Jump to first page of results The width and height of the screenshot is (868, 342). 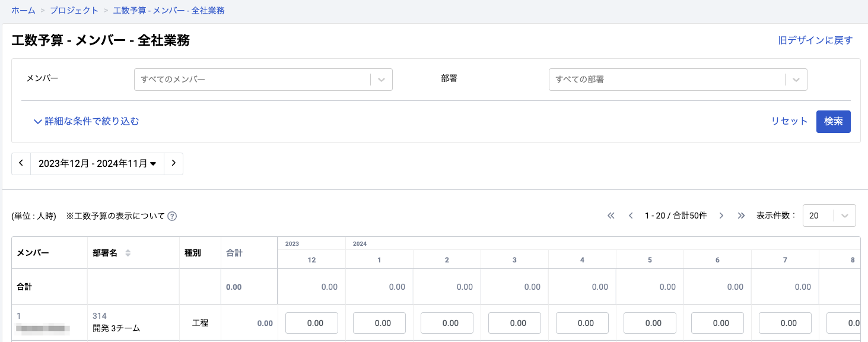click(x=611, y=216)
